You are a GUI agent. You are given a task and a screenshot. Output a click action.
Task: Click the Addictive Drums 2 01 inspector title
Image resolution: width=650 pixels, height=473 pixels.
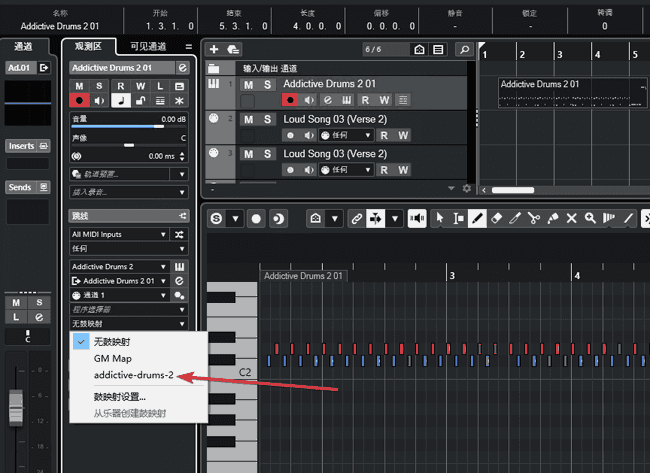pyautogui.click(x=122, y=68)
